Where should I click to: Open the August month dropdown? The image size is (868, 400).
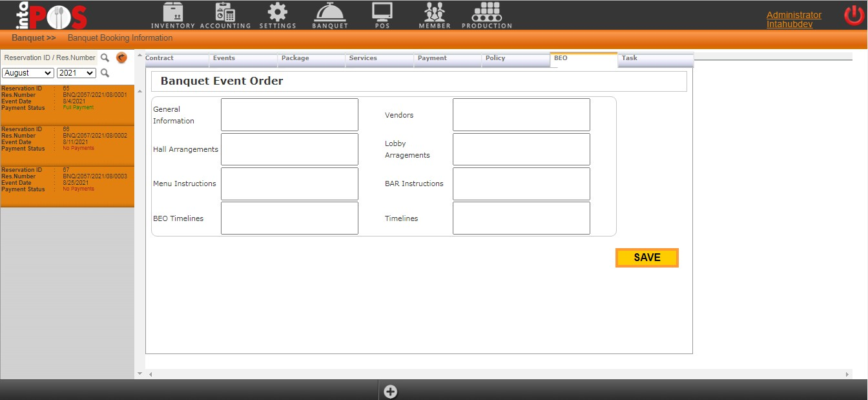(x=28, y=73)
